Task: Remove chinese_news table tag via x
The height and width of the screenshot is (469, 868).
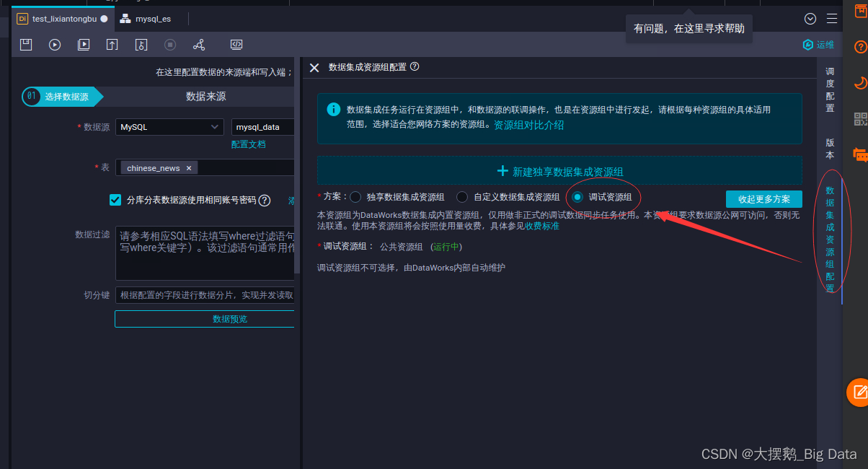Action: (189, 168)
